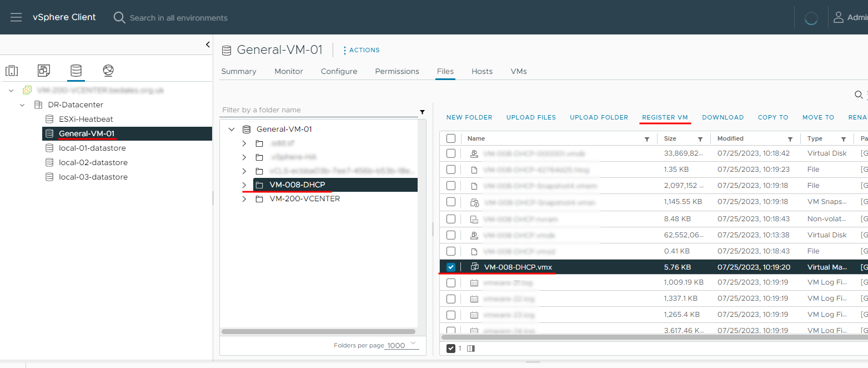The height and width of the screenshot is (368, 868).
Task: Click the MOVE TO button
Action: (818, 117)
